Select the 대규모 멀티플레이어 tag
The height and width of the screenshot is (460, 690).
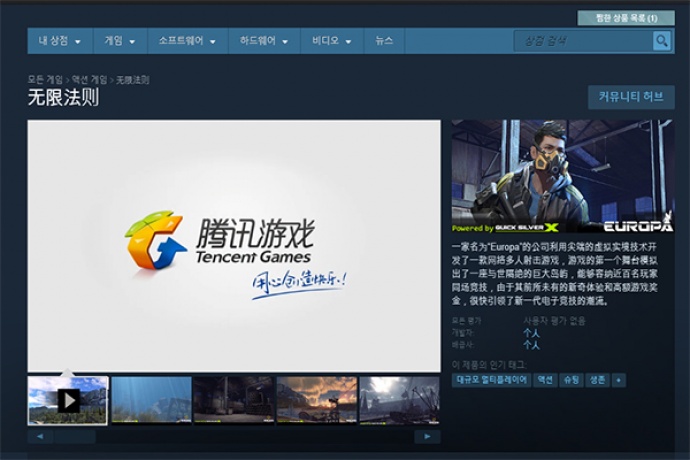tap(491, 380)
